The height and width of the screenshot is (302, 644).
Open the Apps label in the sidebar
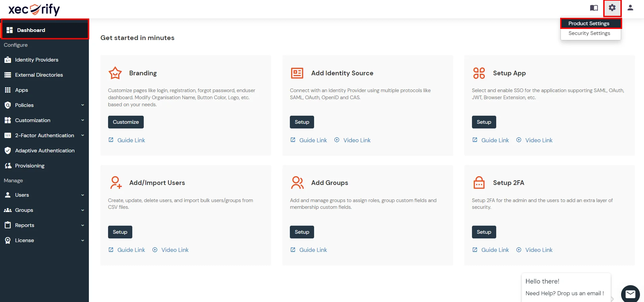(x=22, y=90)
